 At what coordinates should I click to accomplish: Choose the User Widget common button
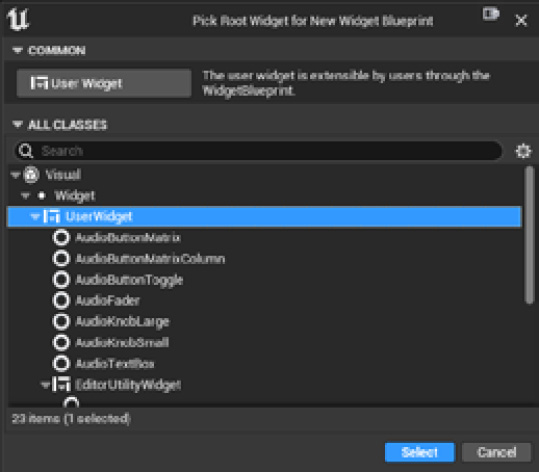tap(104, 83)
